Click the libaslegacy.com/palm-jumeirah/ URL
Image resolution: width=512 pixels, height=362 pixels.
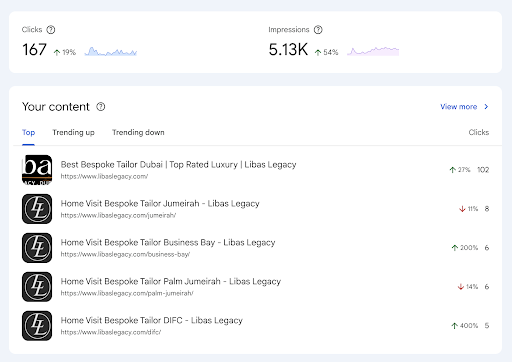(127, 294)
